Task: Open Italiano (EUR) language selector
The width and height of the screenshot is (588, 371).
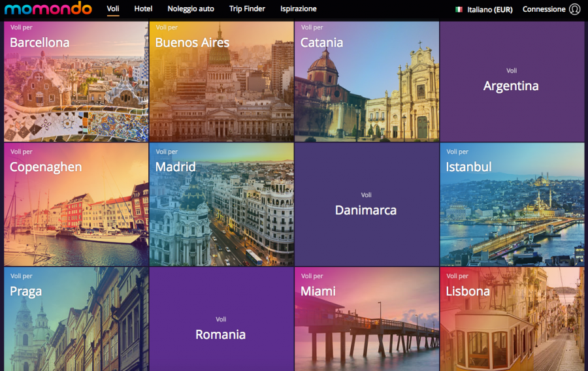Action: coord(489,10)
